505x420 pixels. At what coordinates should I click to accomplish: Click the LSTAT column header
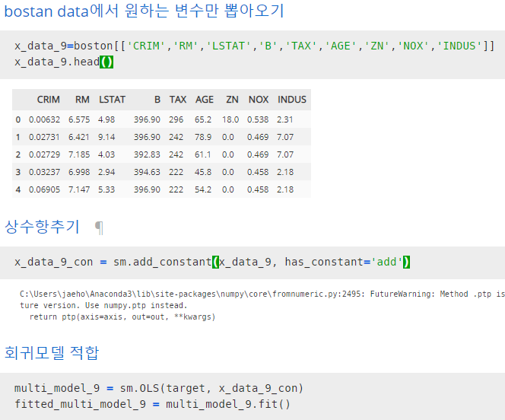click(x=112, y=100)
